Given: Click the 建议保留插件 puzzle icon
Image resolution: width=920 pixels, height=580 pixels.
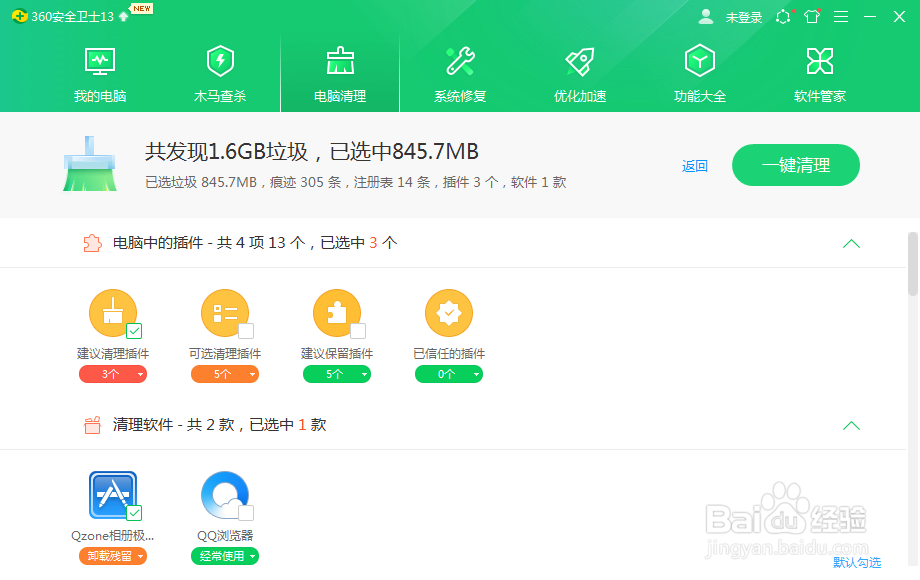Looking at the screenshot, I should point(337,313).
